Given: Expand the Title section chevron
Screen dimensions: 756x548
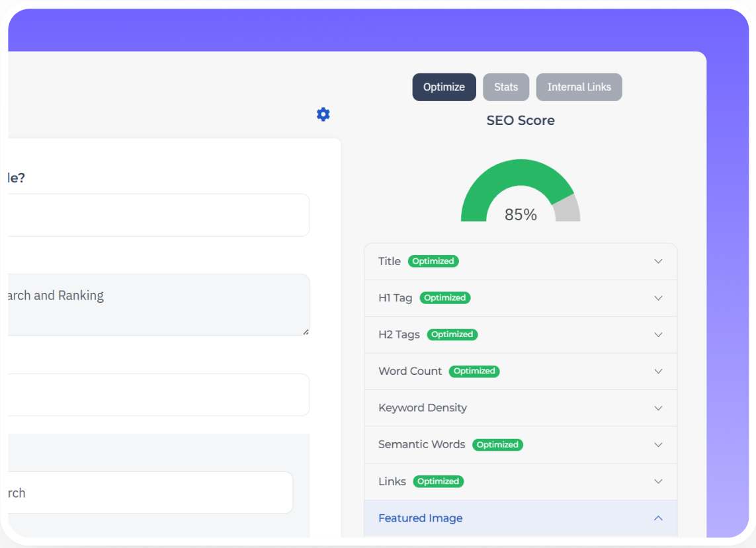Looking at the screenshot, I should (658, 261).
